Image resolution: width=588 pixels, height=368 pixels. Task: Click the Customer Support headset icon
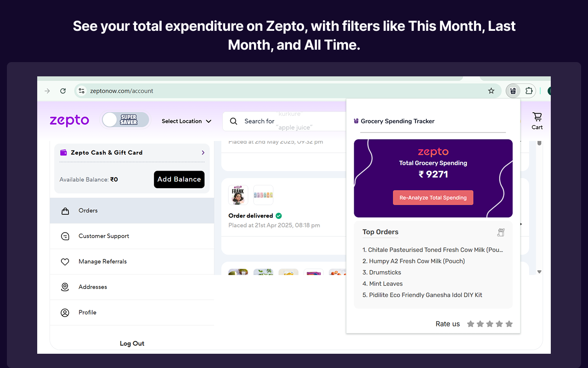tap(65, 236)
